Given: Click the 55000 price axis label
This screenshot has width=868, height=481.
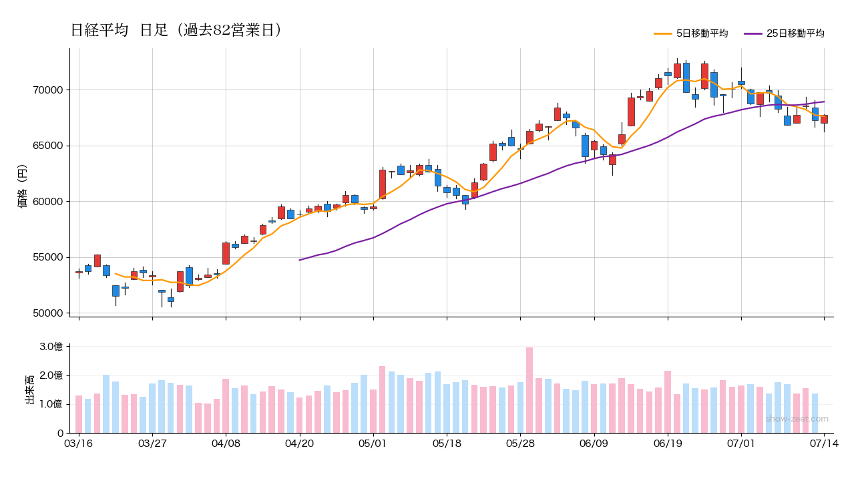Looking at the screenshot, I should (x=49, y=257).
